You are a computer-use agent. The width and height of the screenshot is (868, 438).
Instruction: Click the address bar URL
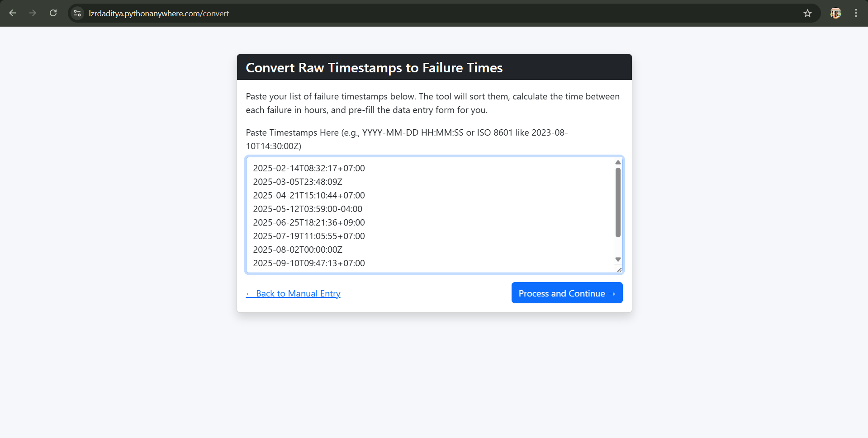click(x=158, y=14)
